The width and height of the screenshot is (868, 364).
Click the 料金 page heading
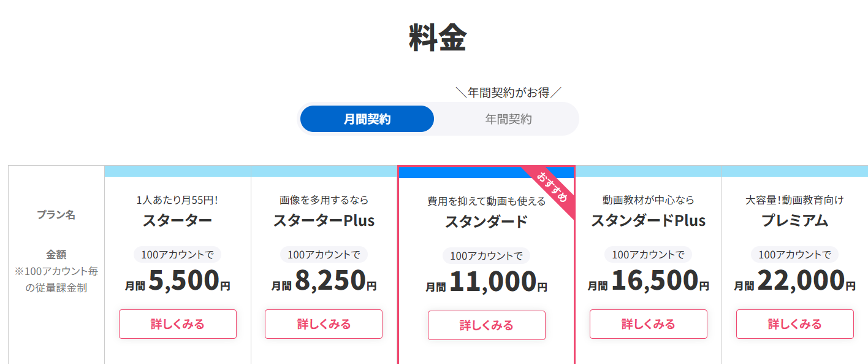(x=438, y=39)
